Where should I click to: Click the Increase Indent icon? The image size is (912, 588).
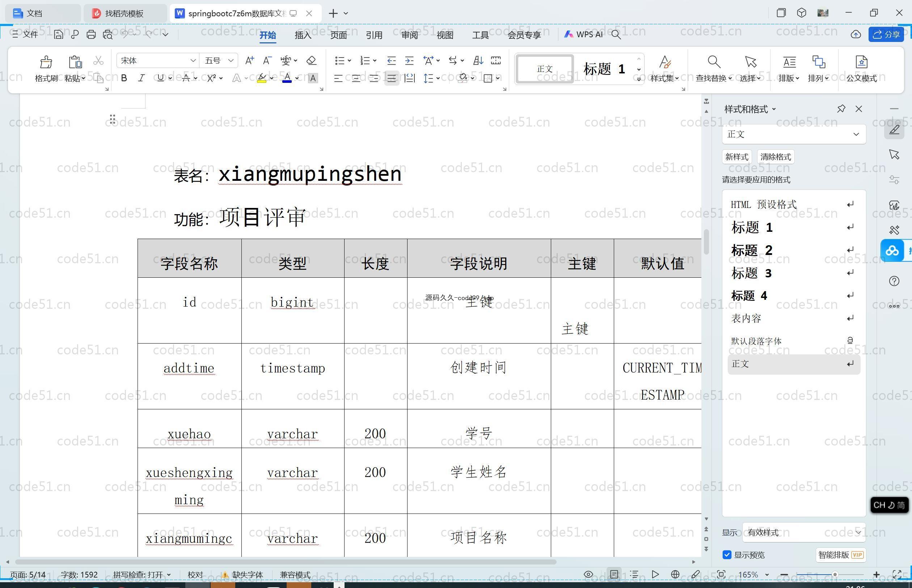click(x=409, y=60)
